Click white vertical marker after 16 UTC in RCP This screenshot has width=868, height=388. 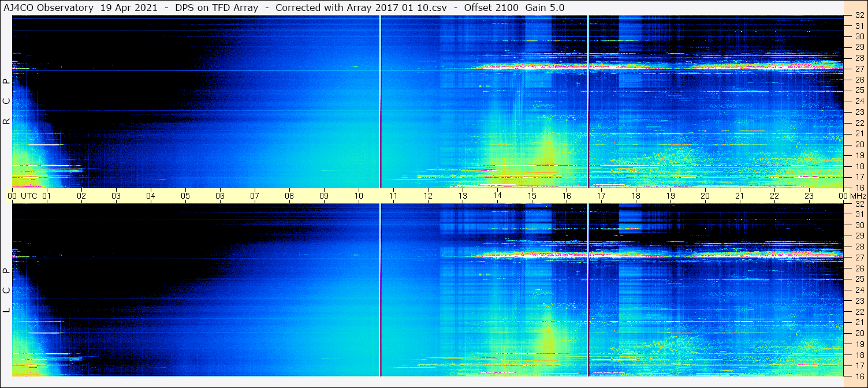click(588, 102)
